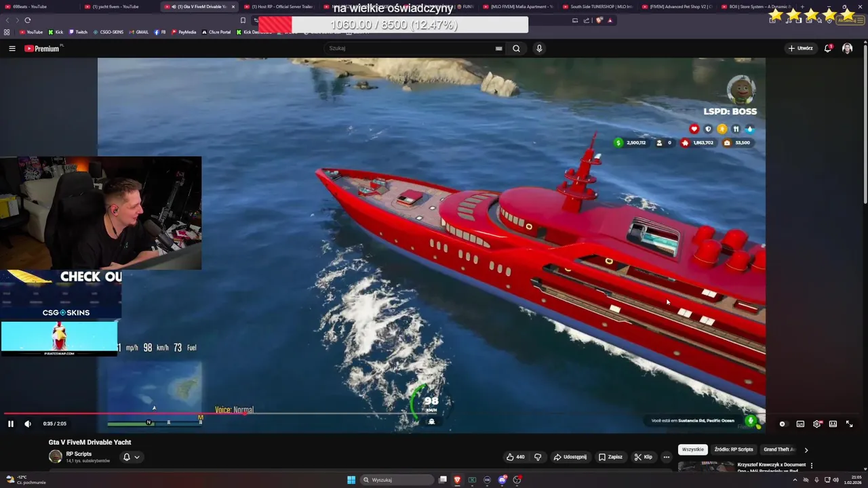Click the Klip clip button
The image size is (868, 488).
[x=644, y=457]
